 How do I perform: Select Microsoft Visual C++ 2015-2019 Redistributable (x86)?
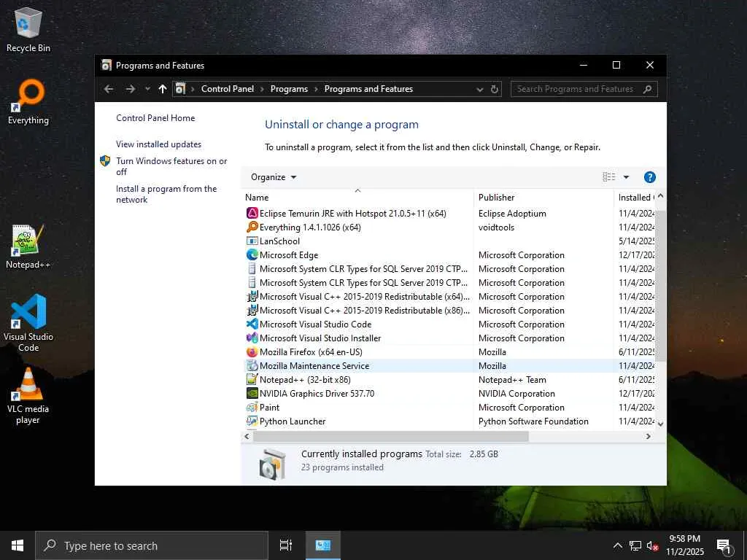pos(450,311)
